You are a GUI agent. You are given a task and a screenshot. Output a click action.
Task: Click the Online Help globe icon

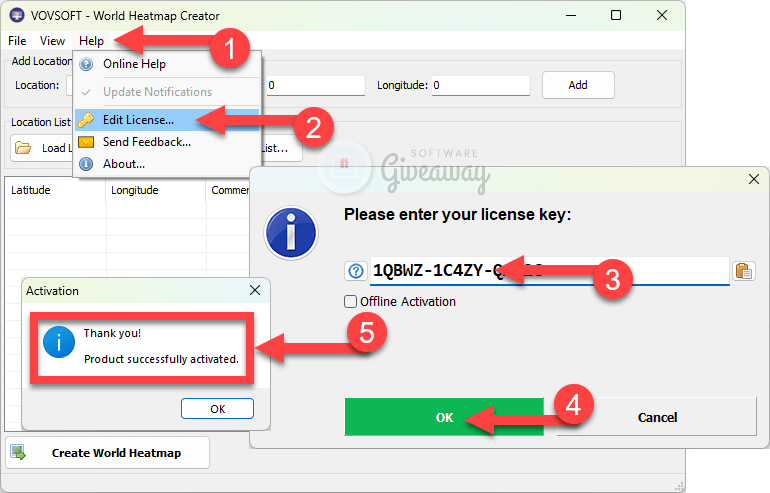click(x=86, y=64)
